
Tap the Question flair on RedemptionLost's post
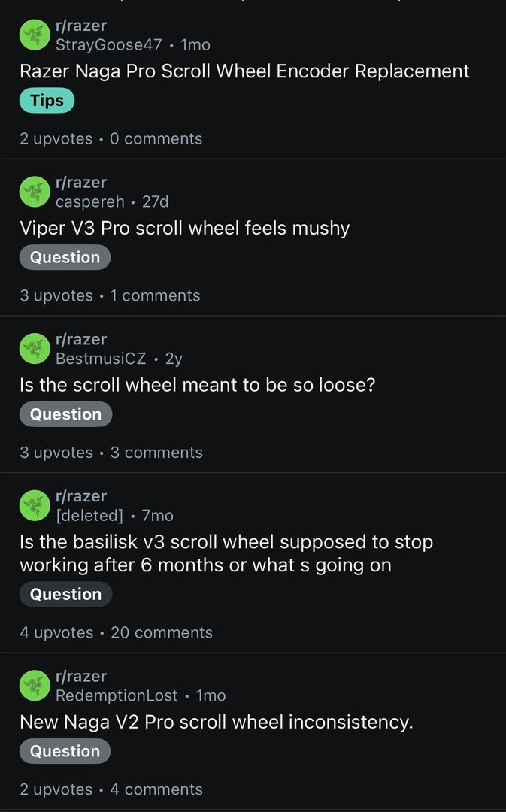pos(65,751)
